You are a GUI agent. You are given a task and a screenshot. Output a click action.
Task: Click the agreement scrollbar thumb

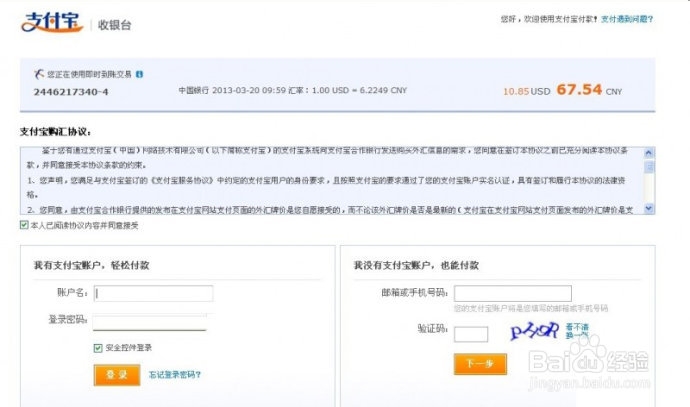click(649, 167)
